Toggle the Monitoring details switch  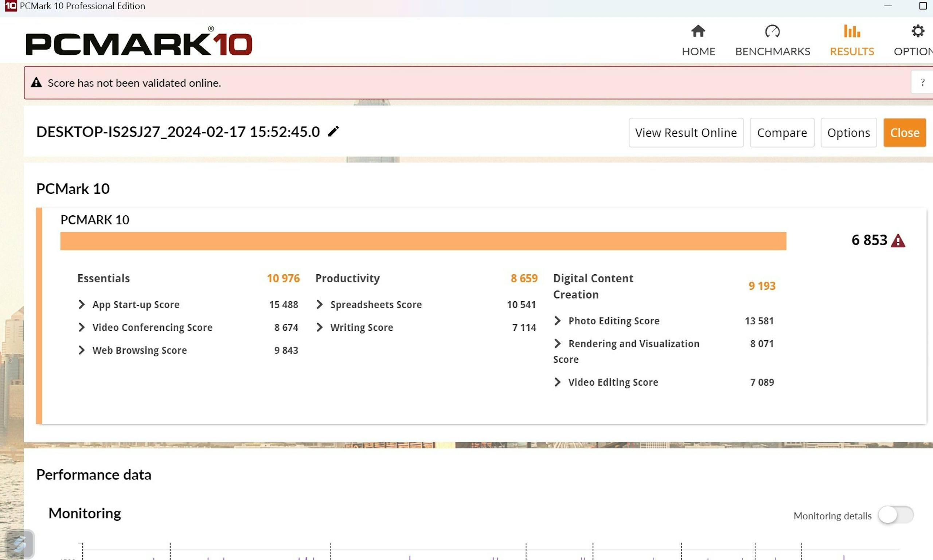[x=895, y=515]
